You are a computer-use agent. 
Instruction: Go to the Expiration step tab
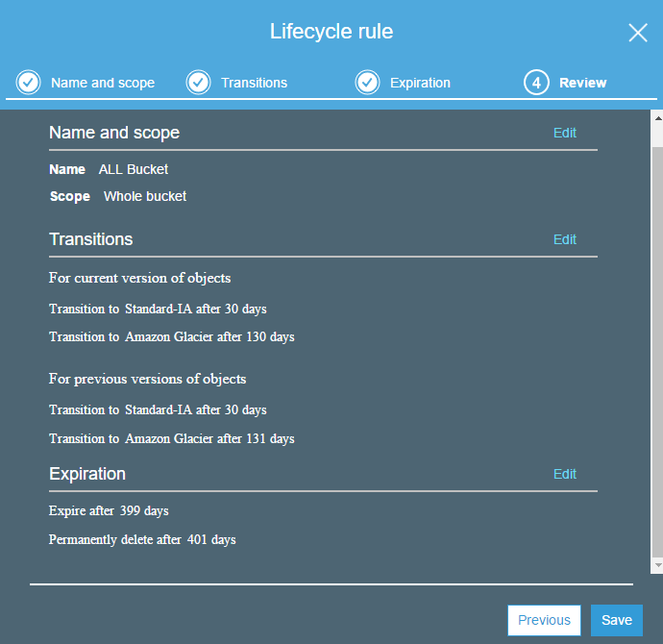tap(420, 83)
